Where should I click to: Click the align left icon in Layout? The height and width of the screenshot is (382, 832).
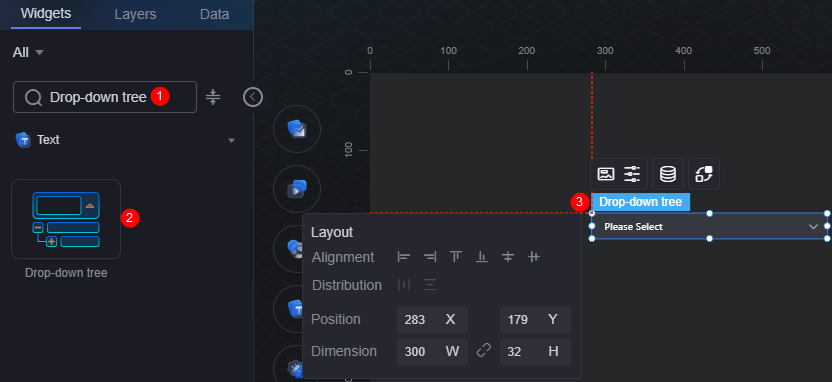pos(404,257)
